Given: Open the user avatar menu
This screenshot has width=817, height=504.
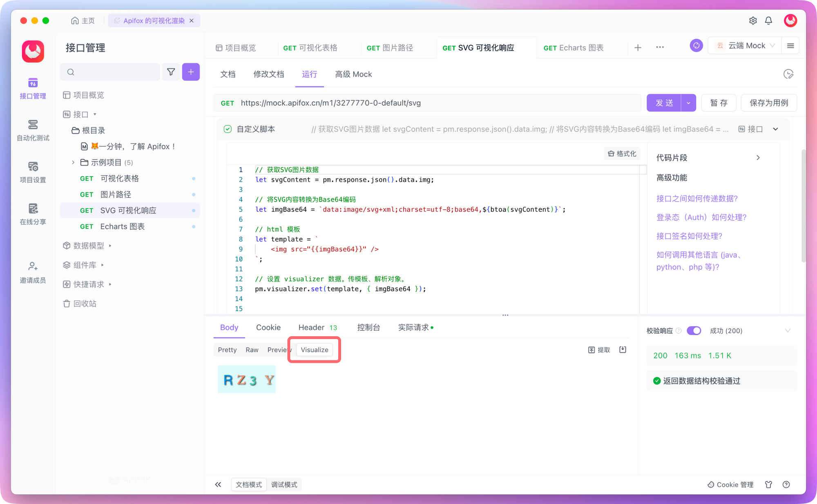Looking at the screenshot, I should coord(790,20).
